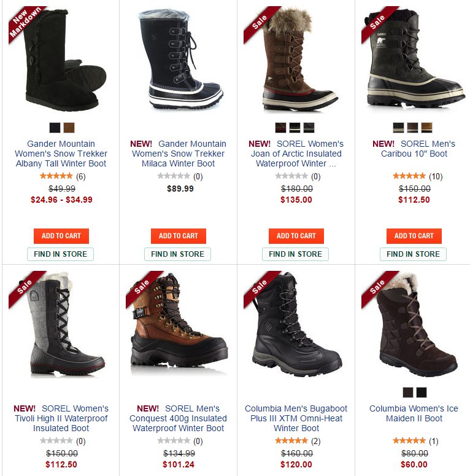This screenshot has height=476, width=470.
Task: Find SOREL Caribou boot in store
Action: [x=413, y=254]
